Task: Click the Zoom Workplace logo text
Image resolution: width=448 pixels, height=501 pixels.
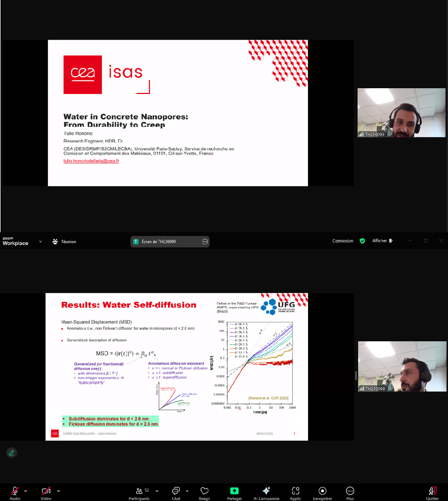Action: [15, 241]
